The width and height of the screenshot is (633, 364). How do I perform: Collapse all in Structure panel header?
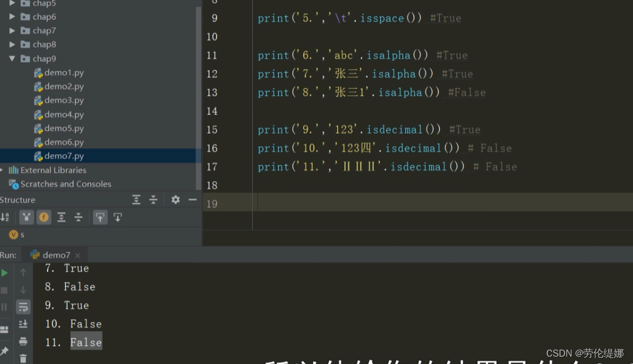pyautogui.click(x=154, y=199)
